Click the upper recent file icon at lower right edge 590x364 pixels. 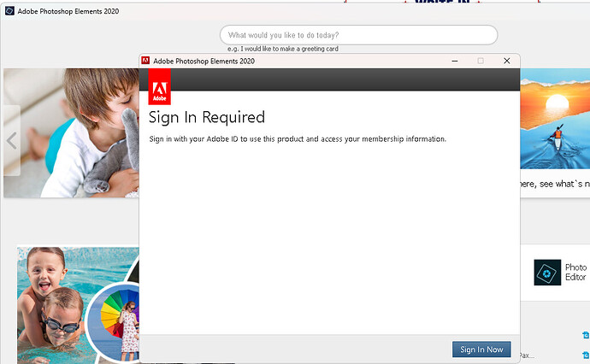[x=586, y=335]
